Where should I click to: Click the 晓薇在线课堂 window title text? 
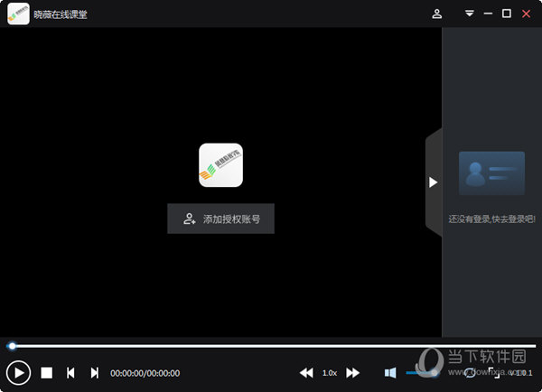61,14
